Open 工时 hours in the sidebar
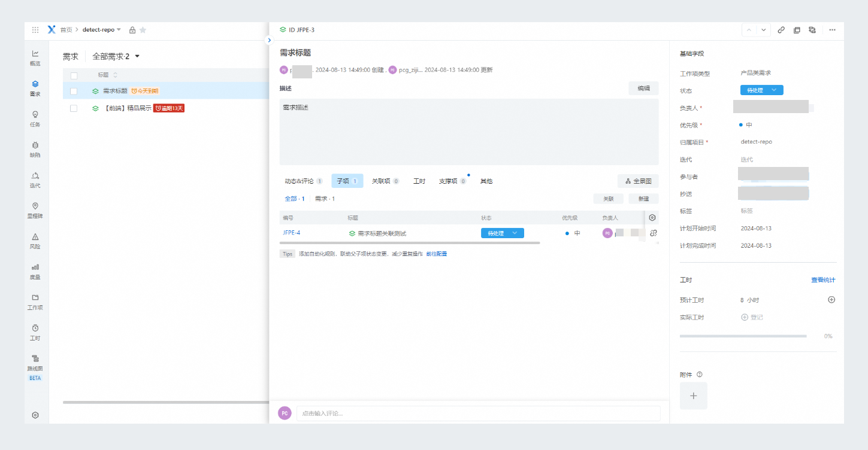868x450 pixels. click(x=35, y=333)
